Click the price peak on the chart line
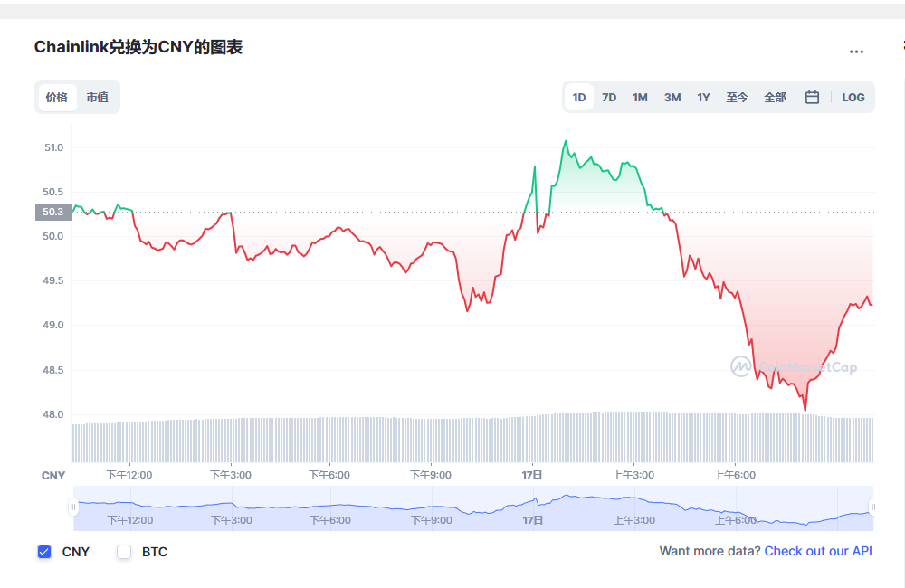The height and width of the screenshot is (588, 905). click(x=566, y=141)
